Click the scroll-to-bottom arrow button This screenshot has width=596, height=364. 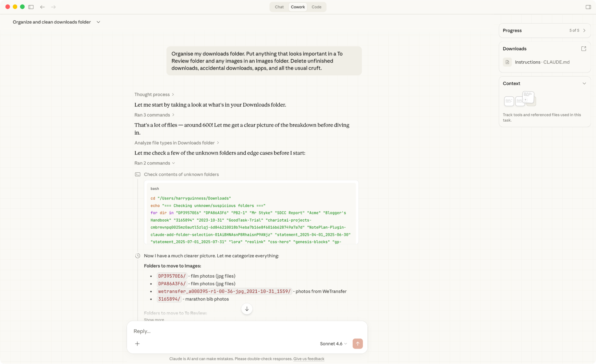(x=247, y=309)
